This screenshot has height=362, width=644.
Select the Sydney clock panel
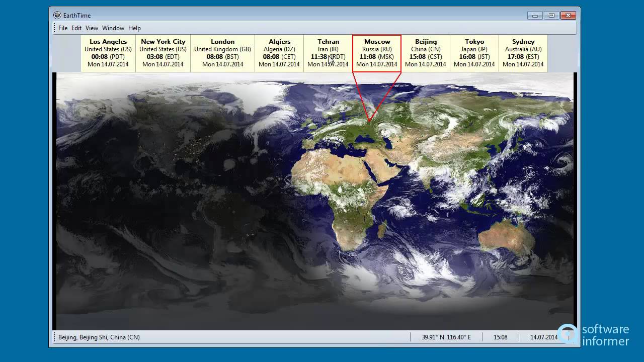coord(523,53)
